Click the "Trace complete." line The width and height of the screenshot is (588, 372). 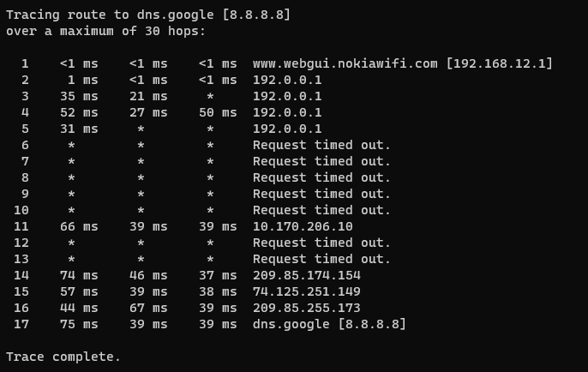point(63,357)
